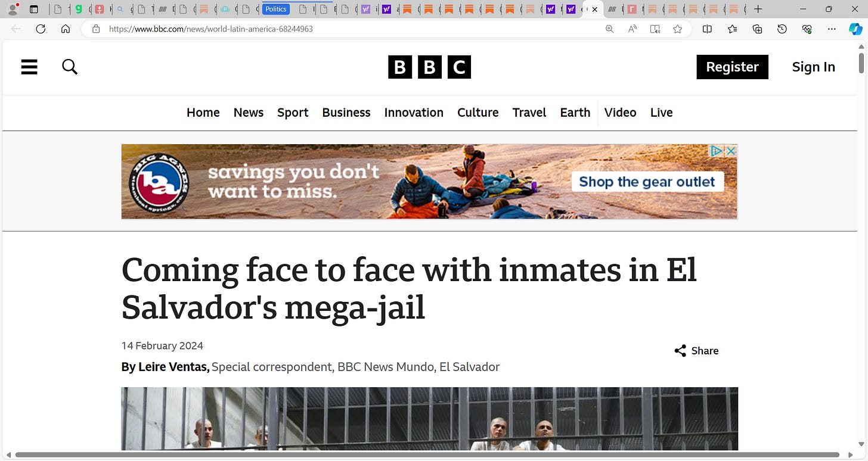Image resolution: width=868 pixels, height=461 pixels.
Task: Click the Sign In link
Action: point(813,67)
